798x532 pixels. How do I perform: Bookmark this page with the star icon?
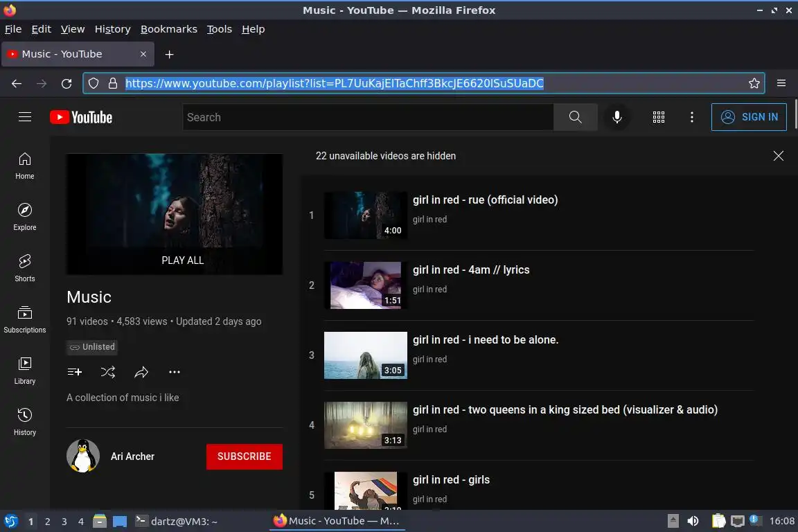pos(754,84)
